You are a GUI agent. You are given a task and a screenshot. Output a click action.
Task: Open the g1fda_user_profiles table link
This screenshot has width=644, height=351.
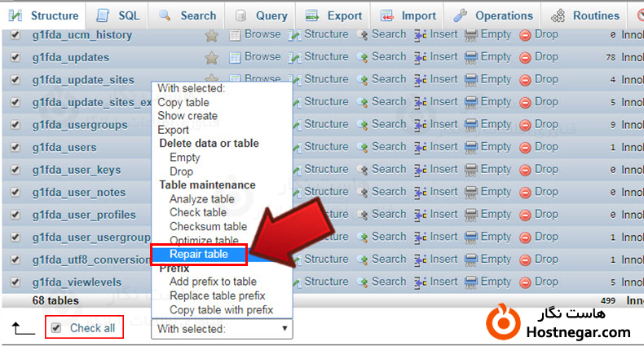[x=79, y=215]
